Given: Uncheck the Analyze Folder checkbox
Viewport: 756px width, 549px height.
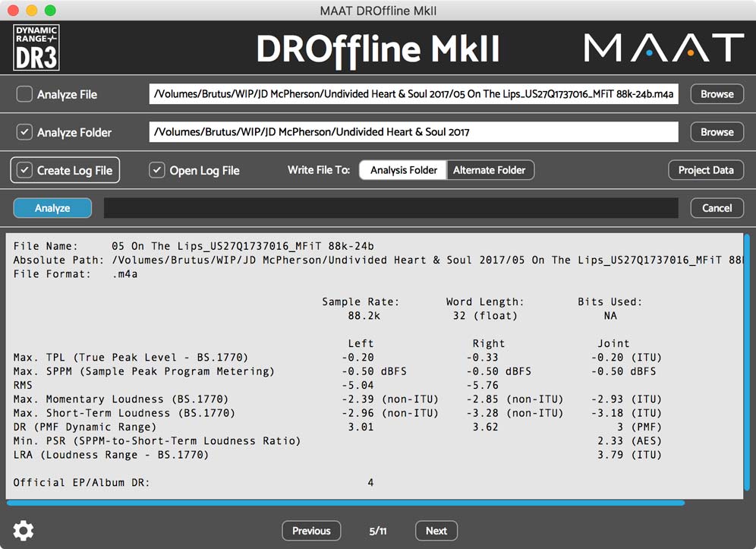Looking at the screenshot, I should pyautogui.click(x=24, y=131).
